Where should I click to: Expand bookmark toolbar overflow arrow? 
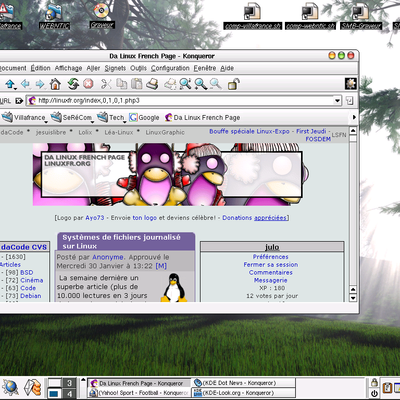tap(354, 117)
